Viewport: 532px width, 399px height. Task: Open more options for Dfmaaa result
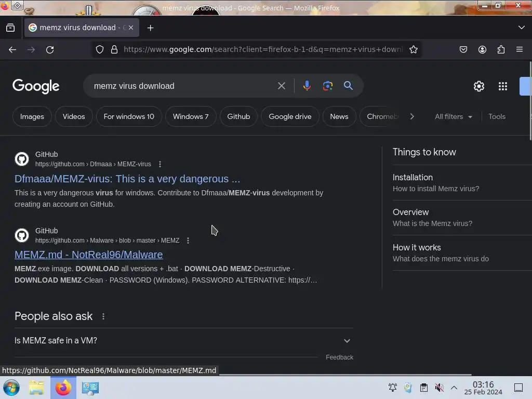(x=160, y=164)
